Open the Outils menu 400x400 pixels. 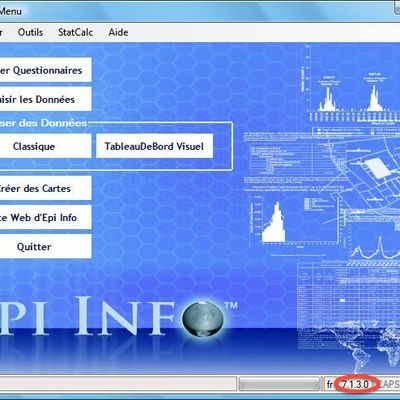(x=30, y=32)
